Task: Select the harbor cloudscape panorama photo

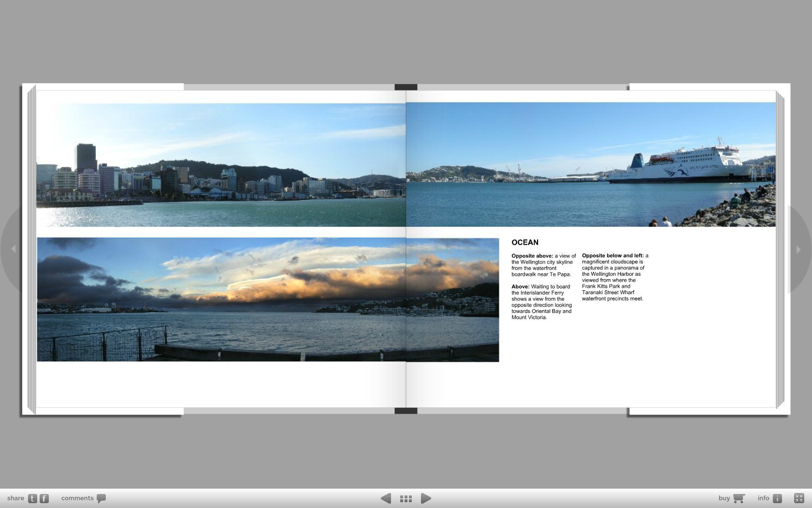Action: tap(268, 299)
